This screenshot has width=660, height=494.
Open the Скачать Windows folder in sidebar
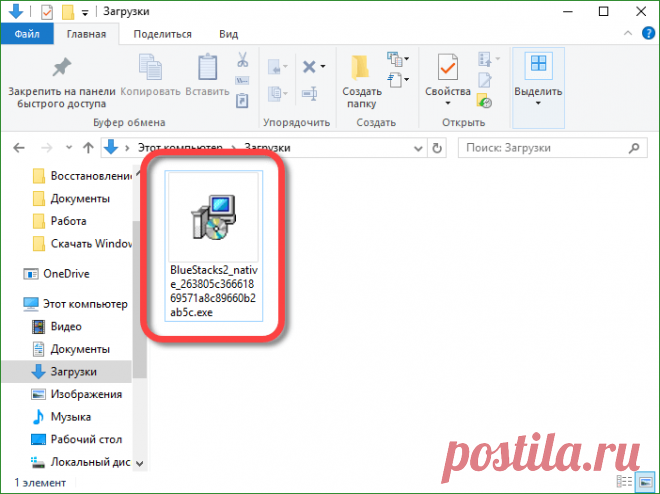[83, 244]
